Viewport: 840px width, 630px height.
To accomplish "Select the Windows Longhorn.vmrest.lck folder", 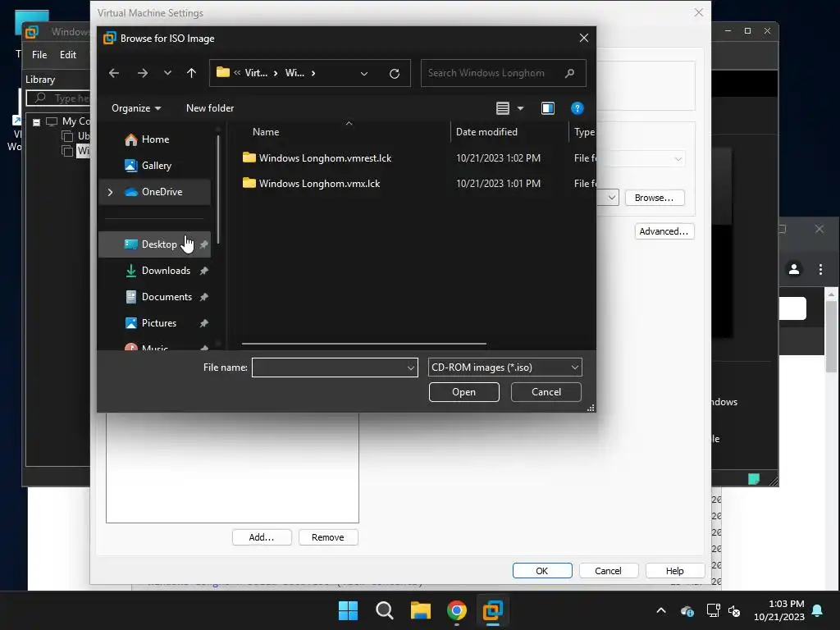I will pos(325,158).
